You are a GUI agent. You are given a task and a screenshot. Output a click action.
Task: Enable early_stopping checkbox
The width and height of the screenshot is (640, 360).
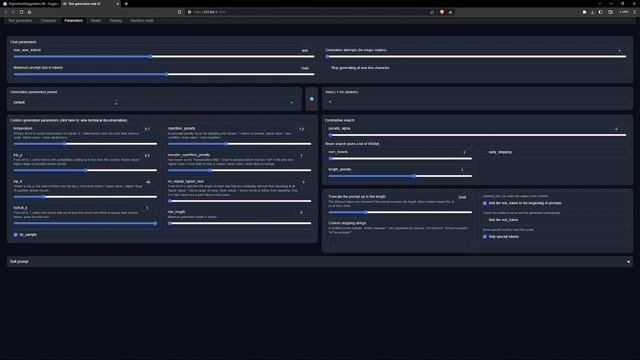pyautogui.click(x=485, y=152)
